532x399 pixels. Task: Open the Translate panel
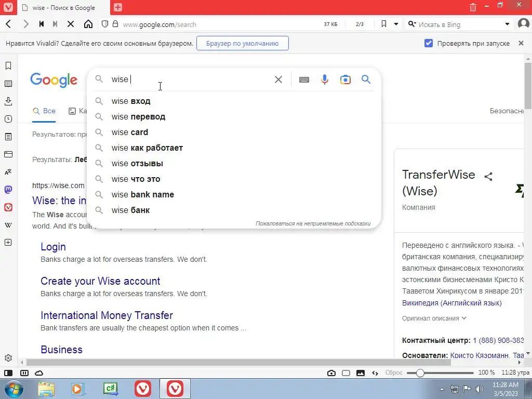pos(8,172)
